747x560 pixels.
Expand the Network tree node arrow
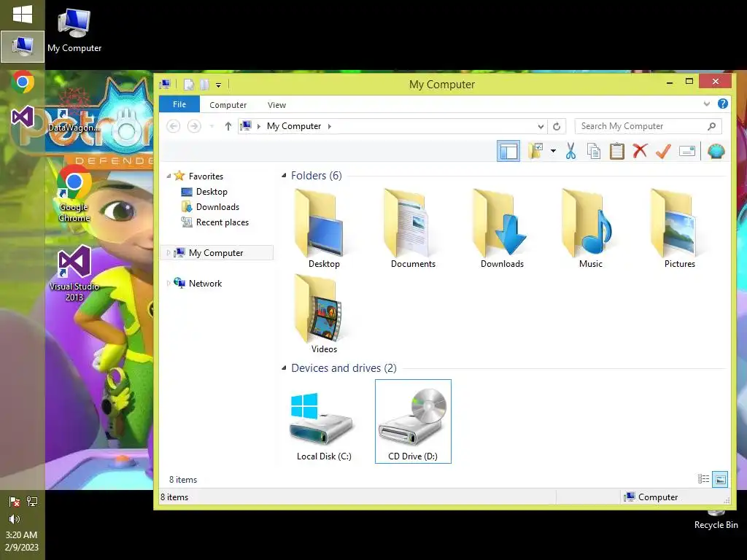click(169, 284)
